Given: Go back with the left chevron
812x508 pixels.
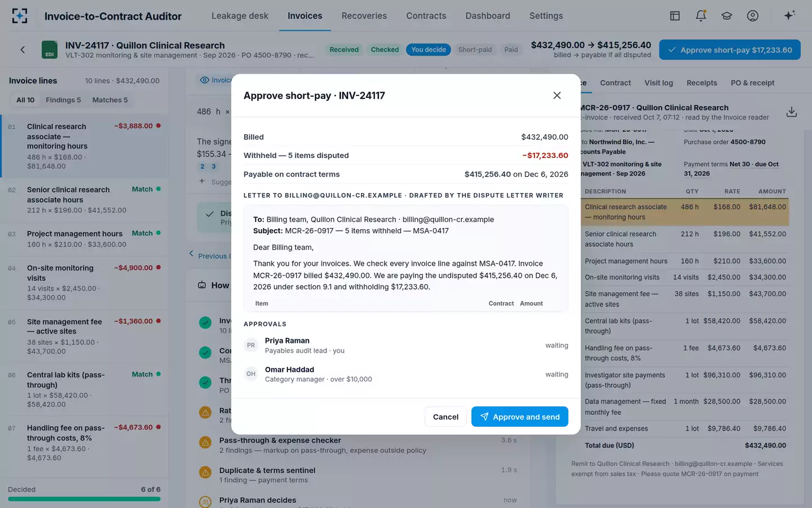Looking at the screenshot, I should [23, 50].
